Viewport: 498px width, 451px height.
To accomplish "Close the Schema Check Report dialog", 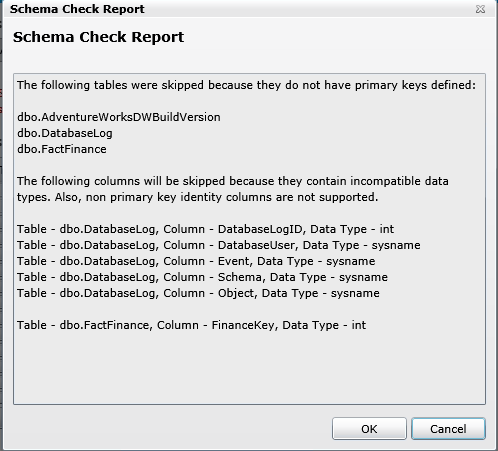I will 480,9.
